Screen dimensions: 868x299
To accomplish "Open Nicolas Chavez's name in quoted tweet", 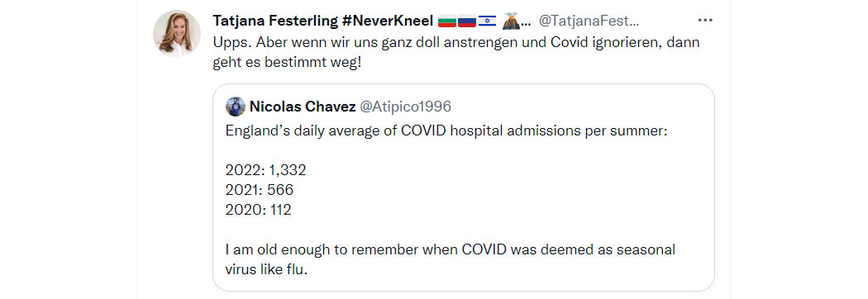I will pos(303,107).
